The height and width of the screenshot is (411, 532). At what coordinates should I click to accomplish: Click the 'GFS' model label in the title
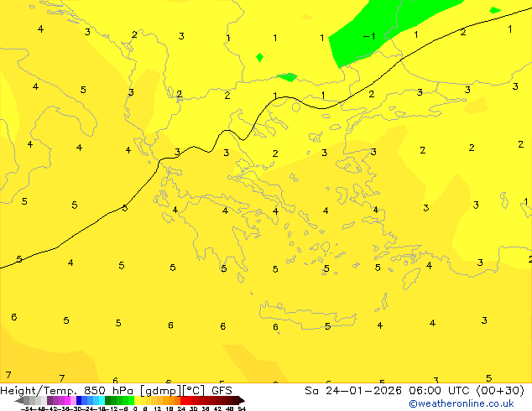tap(222, 391)
